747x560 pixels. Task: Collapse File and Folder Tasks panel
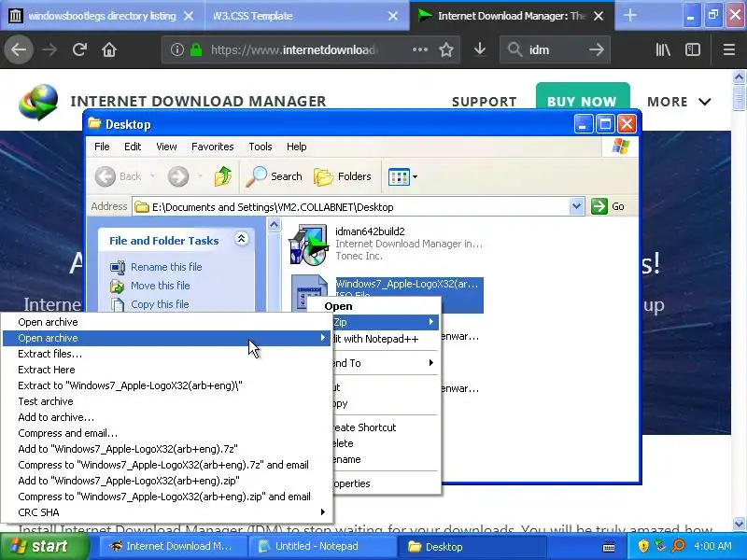[x=241, y=239]
